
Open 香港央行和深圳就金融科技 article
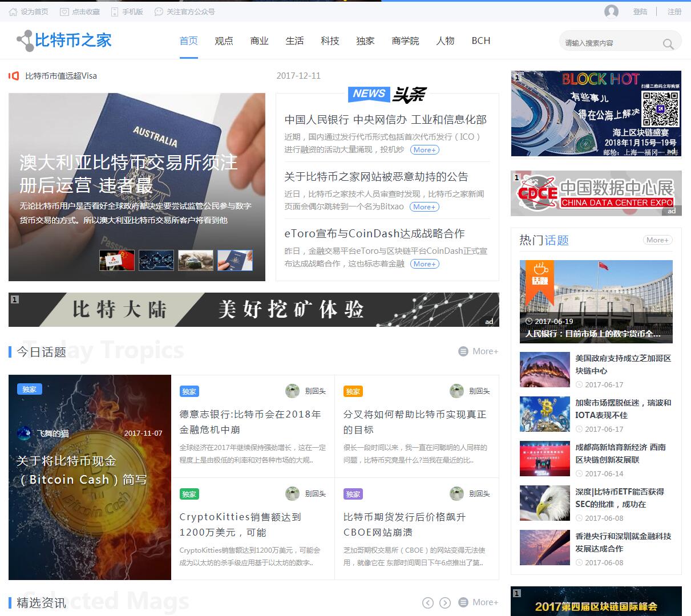(623, 542)
